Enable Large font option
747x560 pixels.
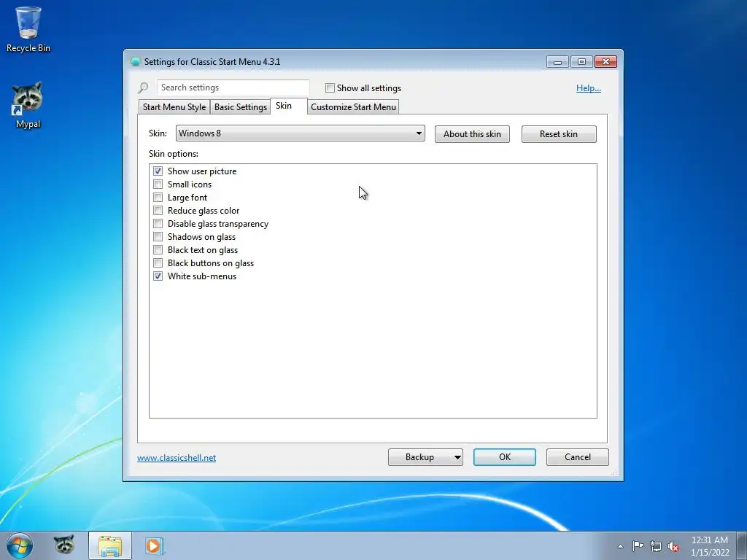click(158, 197)
